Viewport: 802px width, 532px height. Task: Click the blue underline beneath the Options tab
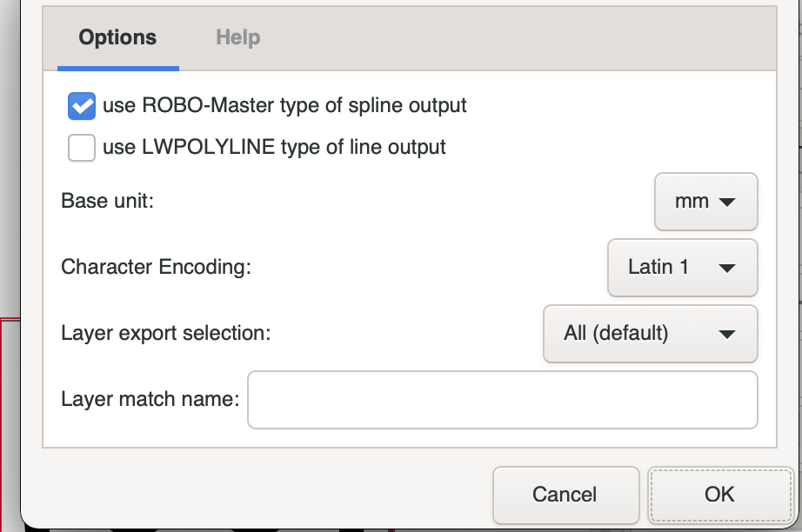(118, 69)
